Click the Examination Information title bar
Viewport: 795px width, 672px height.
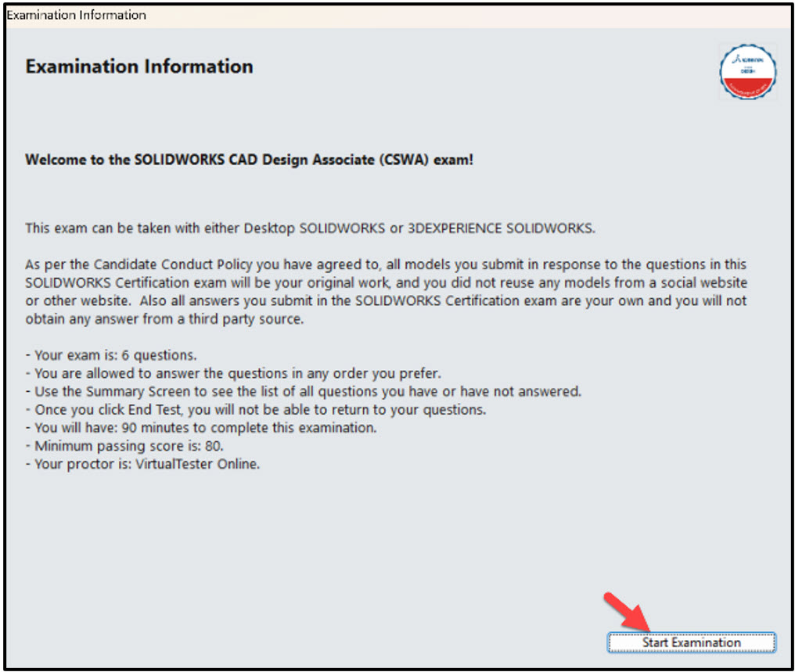tap(75, 14)
